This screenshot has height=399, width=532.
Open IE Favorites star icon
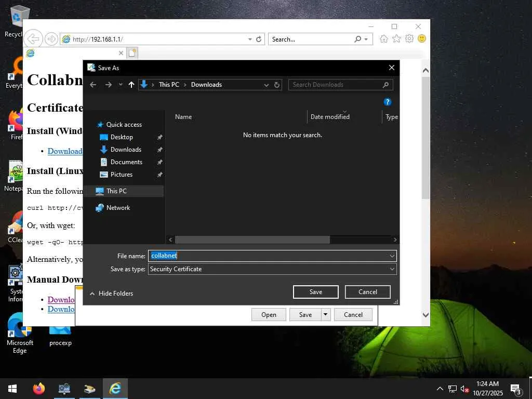[396, 38]
